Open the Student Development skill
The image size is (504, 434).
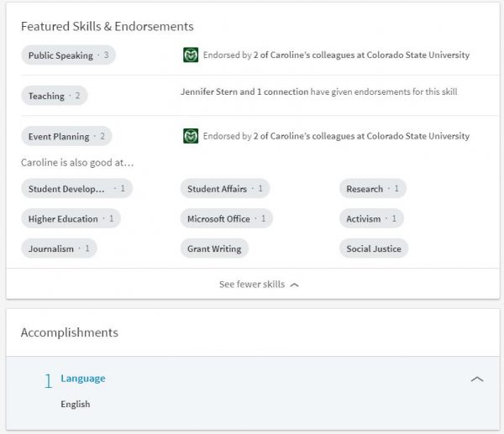pyautogui.click(x=76, y=189)
